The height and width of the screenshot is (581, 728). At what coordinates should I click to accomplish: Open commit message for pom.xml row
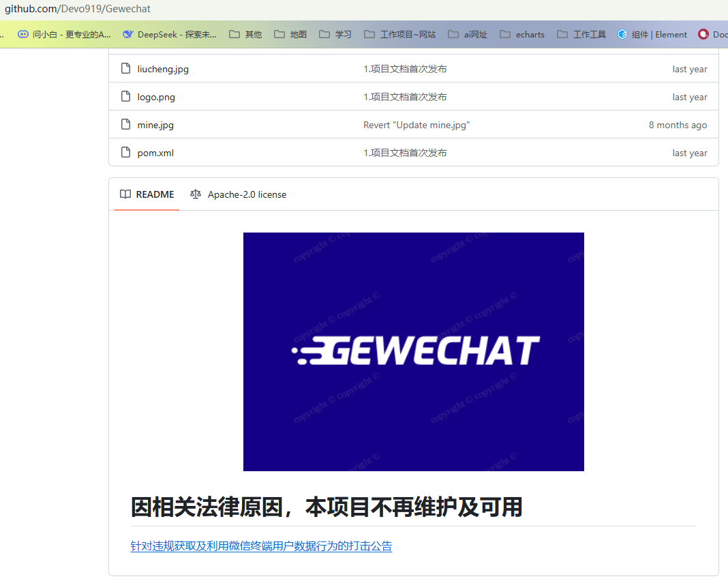[x=405, y=153]
